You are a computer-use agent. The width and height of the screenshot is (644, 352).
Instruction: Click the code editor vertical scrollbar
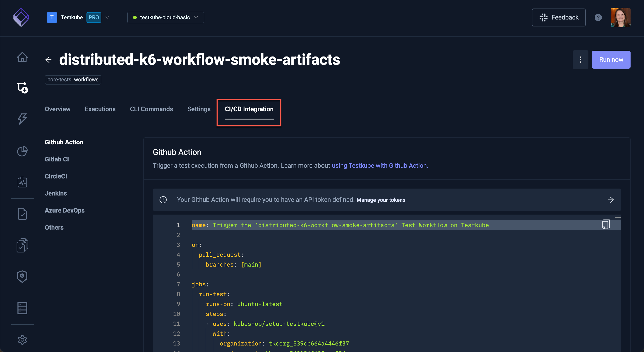(618, 283)
